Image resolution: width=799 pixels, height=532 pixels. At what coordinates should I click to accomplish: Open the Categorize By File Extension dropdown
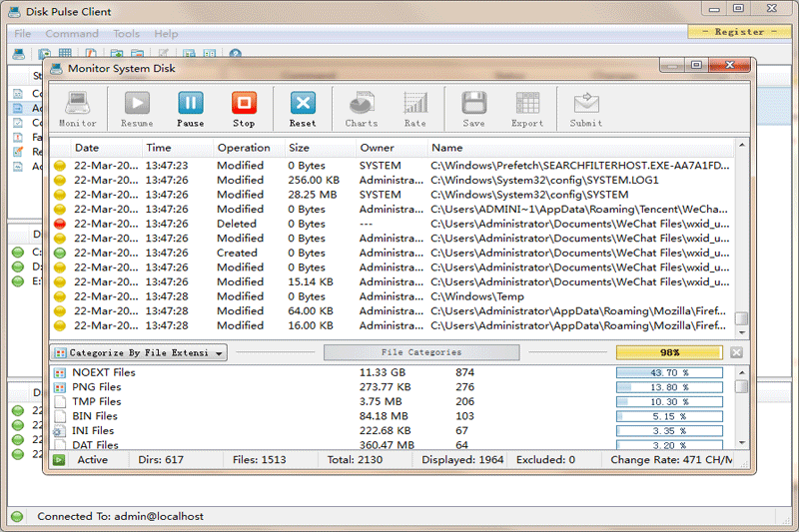click(138, 352)
